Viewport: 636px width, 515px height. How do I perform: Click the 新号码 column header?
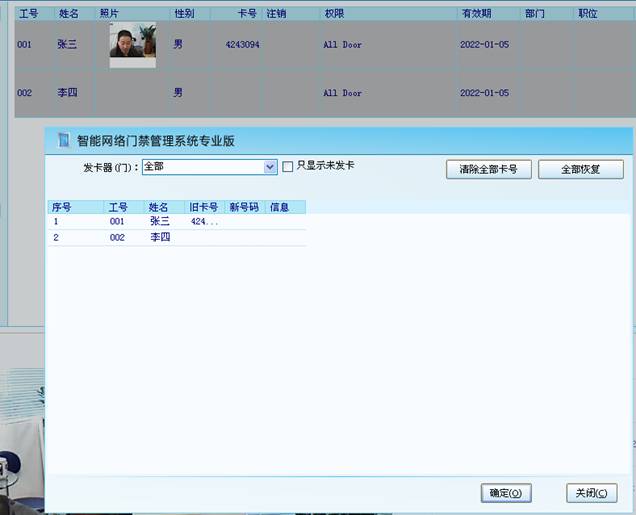click(x=245, y=207)
